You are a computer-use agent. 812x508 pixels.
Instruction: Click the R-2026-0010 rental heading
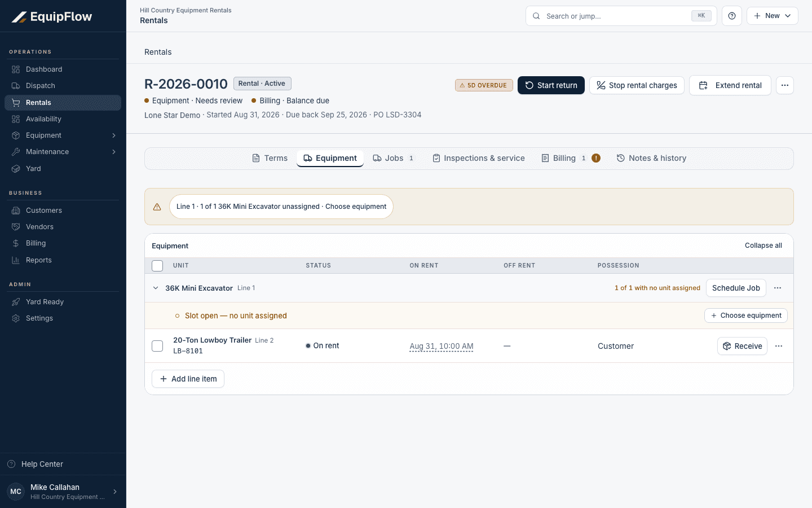click(x=186, y=84)
